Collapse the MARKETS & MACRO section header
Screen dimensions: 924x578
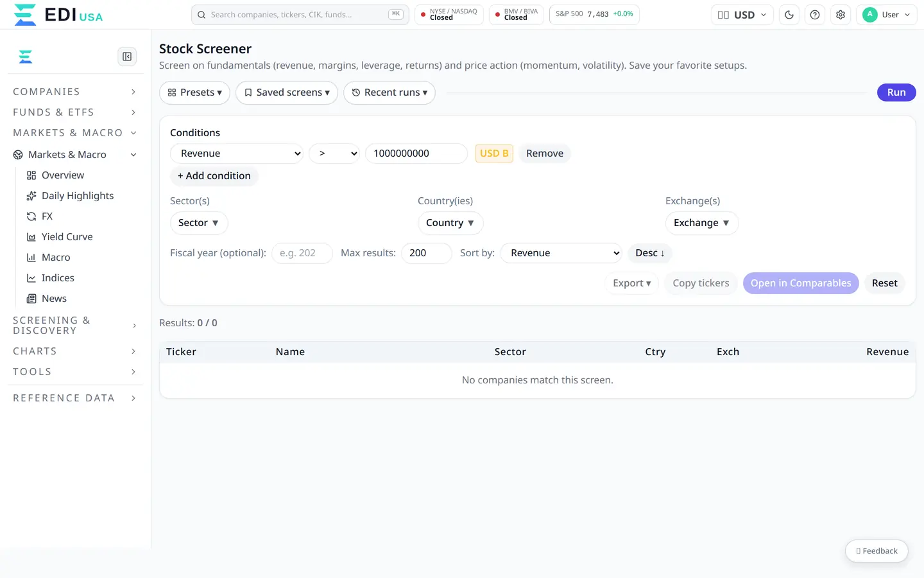tap(75, 133)
